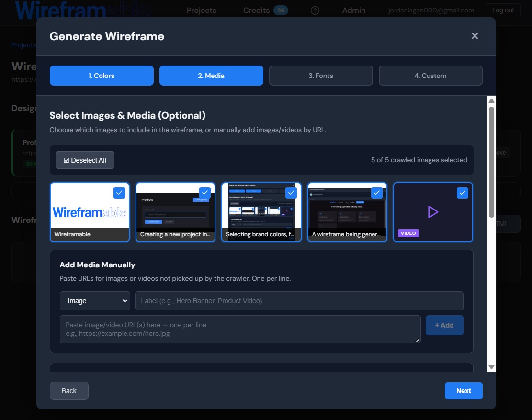Screen dimensions: 532x420
Task: Uncheck the 'Selecting brand colors' image
Action: coord(291,193)
